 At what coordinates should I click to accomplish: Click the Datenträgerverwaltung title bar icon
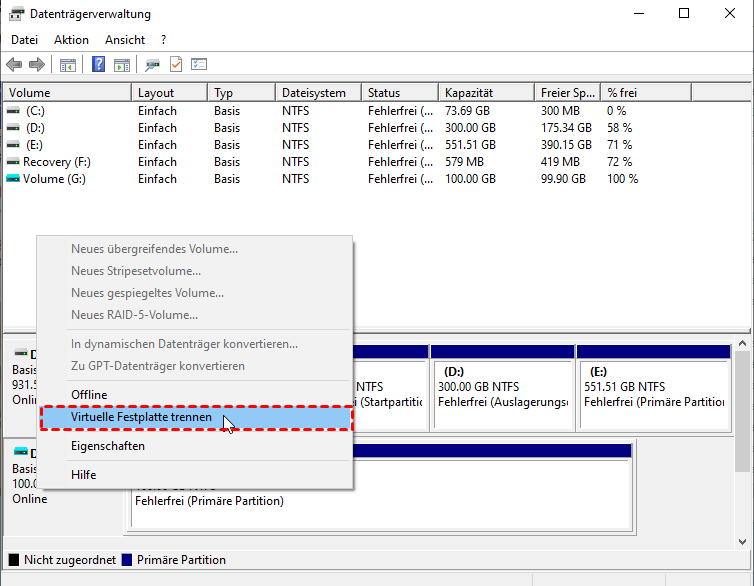tap(16, 14)
